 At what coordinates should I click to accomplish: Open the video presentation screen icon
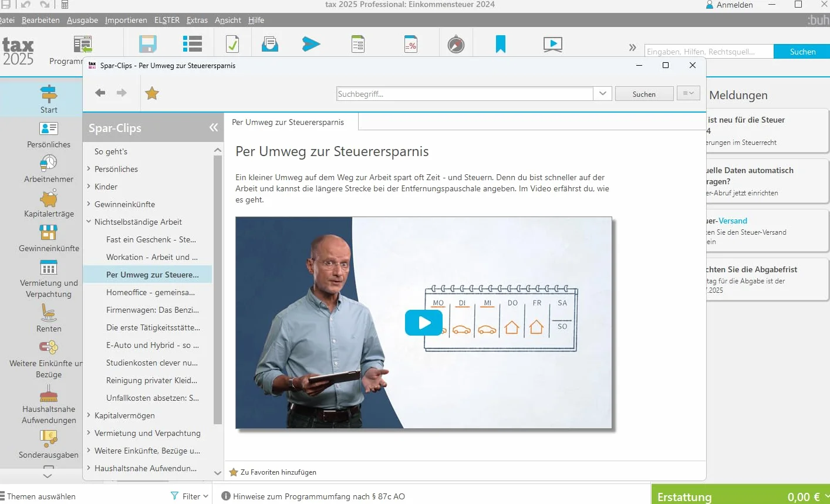tap(553, 45)
